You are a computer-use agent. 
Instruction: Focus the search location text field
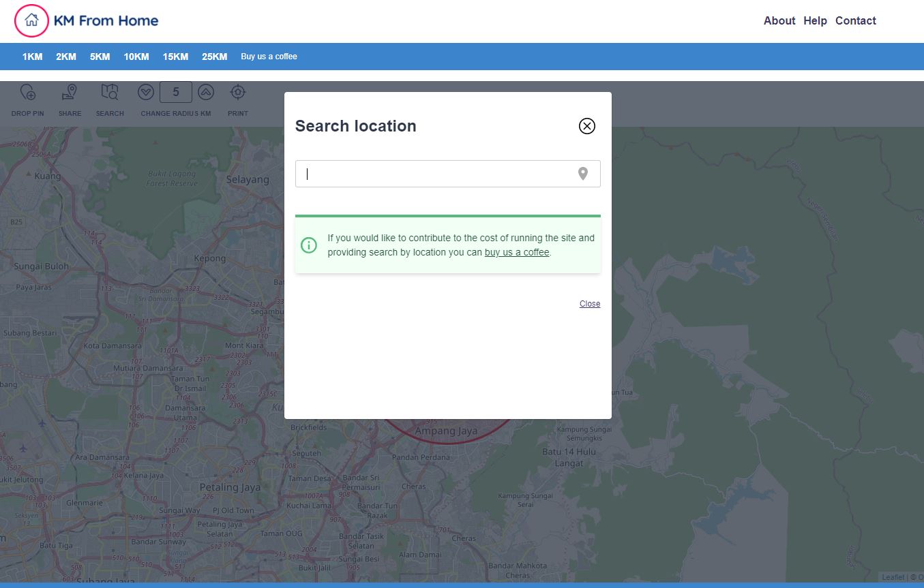[x=447, y=174]
